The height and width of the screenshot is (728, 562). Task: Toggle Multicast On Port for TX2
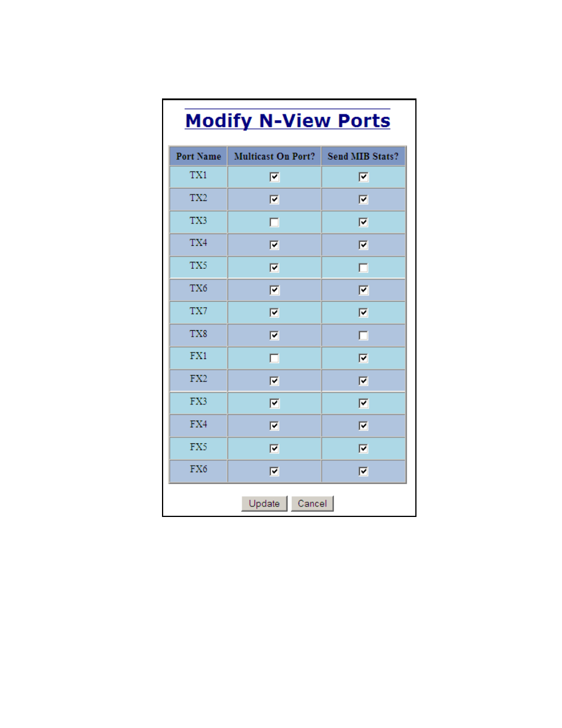click(274, 199)
